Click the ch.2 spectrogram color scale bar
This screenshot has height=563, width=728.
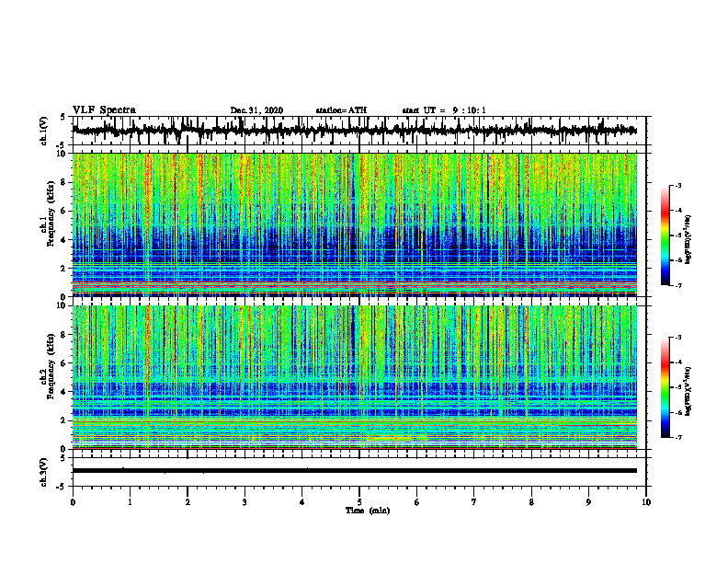[x=665, y=387]
